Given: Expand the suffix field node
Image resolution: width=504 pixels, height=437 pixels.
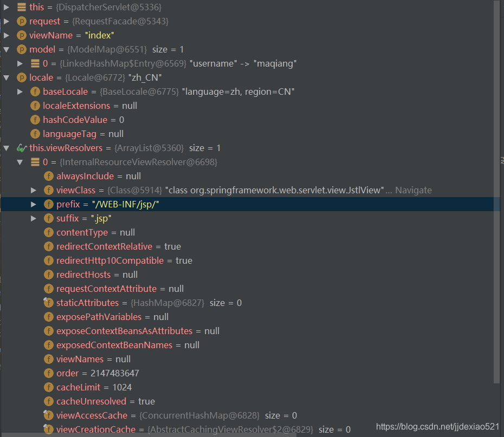Looking at the screenshot, I should tap(34, 218).
